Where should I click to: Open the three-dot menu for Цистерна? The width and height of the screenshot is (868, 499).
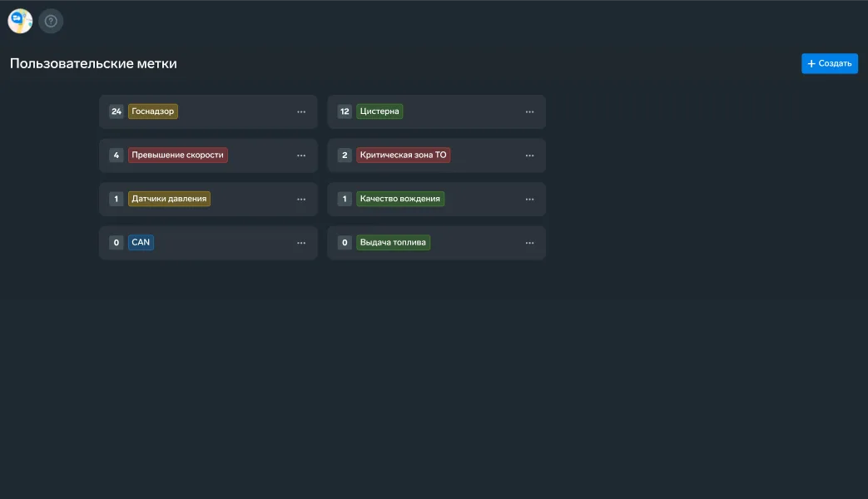click(x=530, y=111)
